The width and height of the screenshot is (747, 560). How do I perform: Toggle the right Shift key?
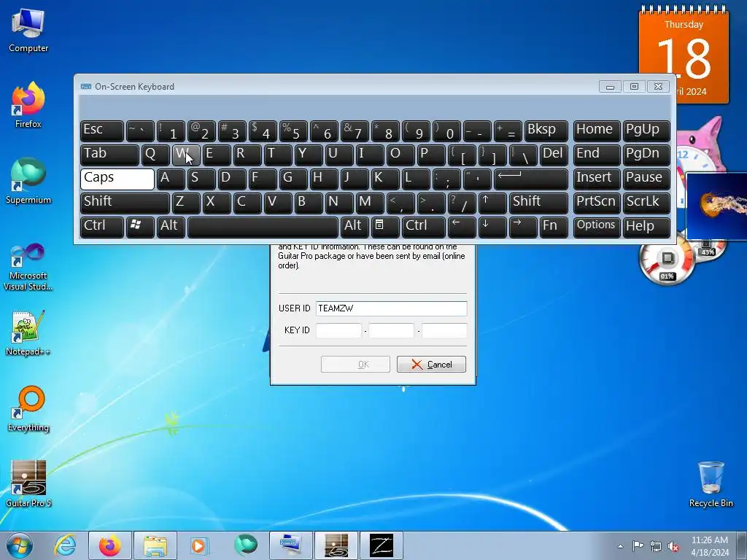(x=538, y=203)
